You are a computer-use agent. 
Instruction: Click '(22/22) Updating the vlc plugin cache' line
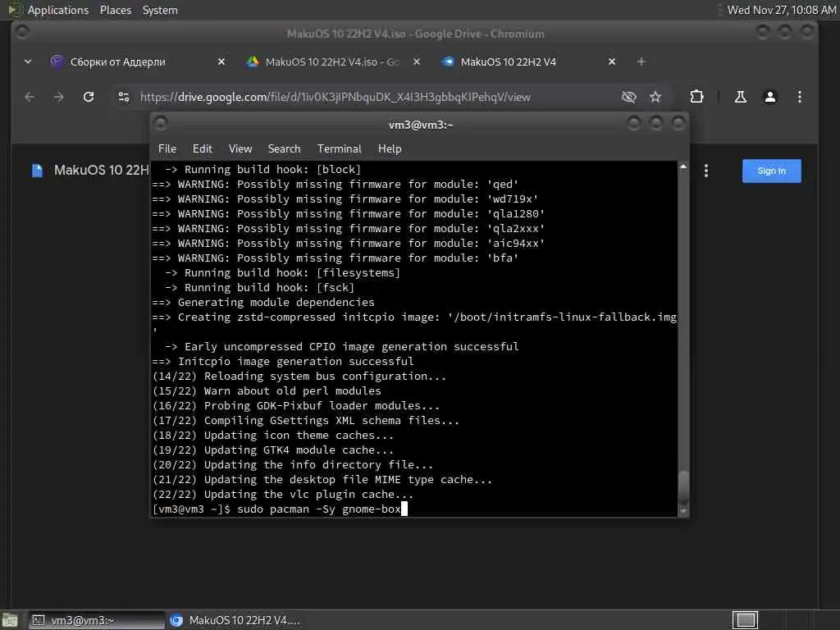pyautogui.click(x=283, y=494)
